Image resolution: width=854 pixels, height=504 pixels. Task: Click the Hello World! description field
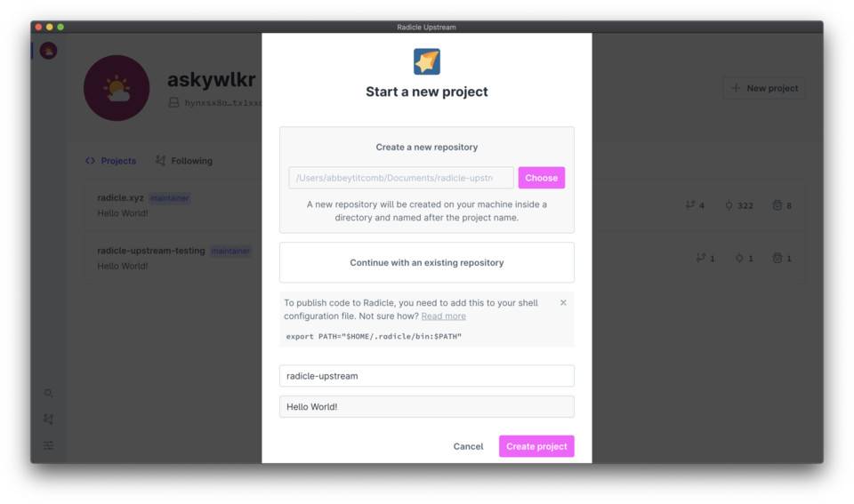(427, 407)
